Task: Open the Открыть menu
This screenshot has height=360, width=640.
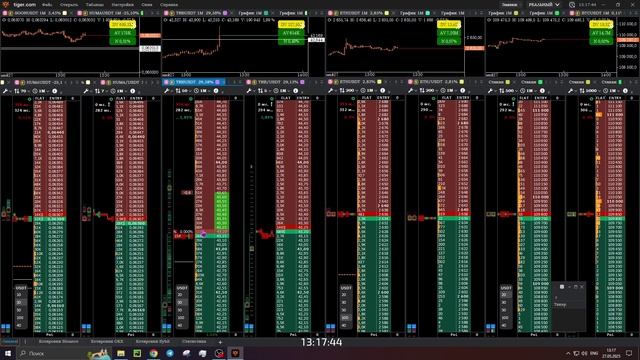Action: pyautogui.click(x=69, y=5)
